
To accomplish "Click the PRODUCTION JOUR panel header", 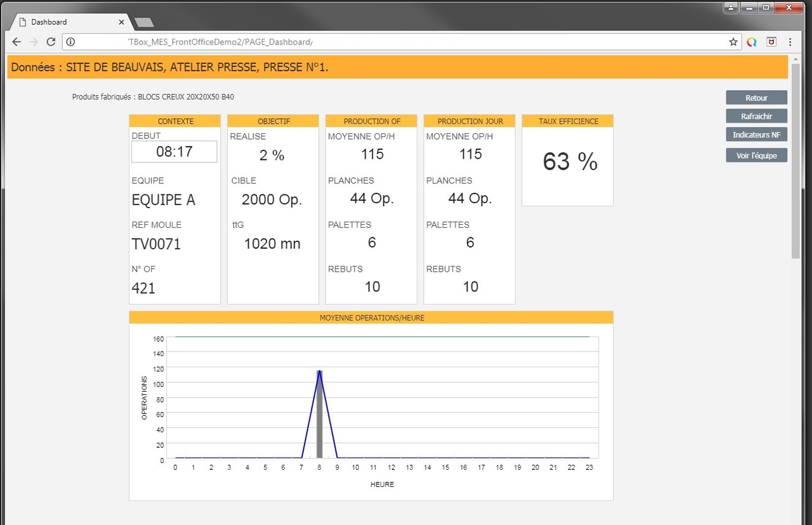I will (x=469, y=121).
